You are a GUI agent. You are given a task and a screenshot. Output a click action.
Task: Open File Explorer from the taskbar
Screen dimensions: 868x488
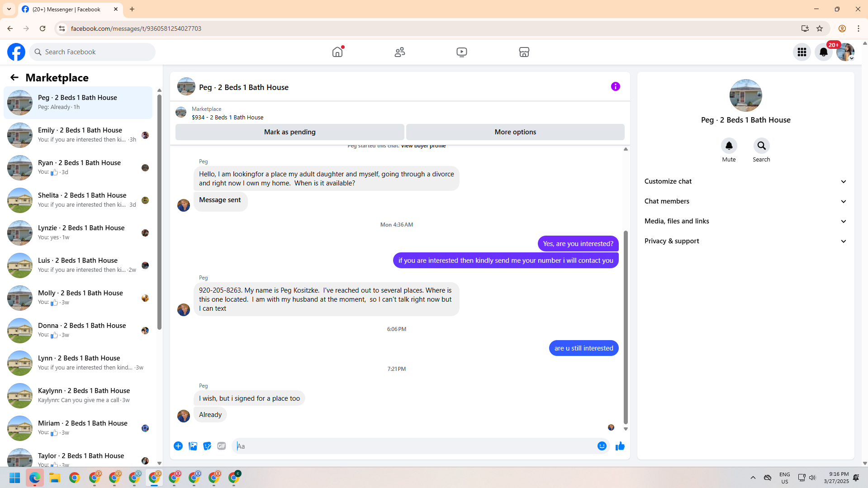pos(55,478)
